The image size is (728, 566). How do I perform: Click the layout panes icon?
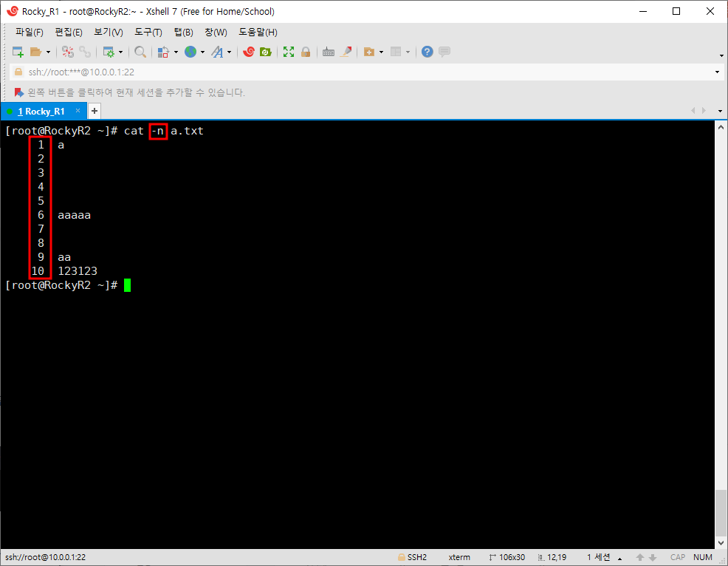pyautogui.click(x=396, y=52)
